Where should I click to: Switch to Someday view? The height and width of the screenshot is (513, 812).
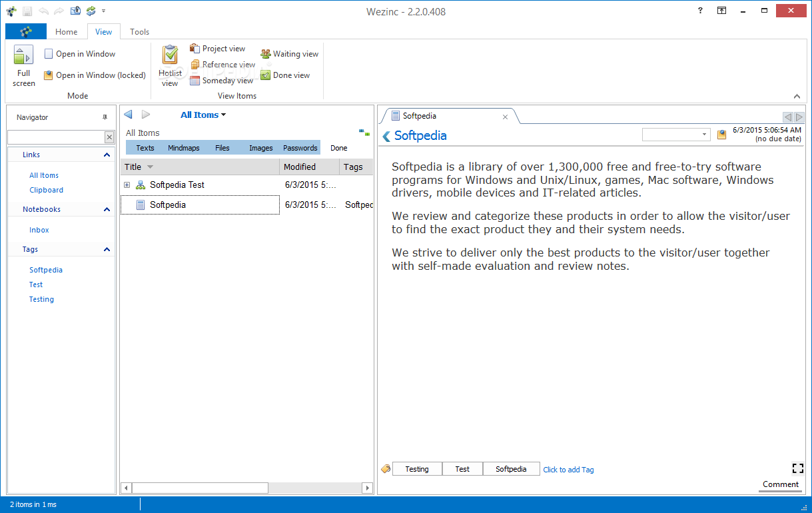(x=221, y=81)
